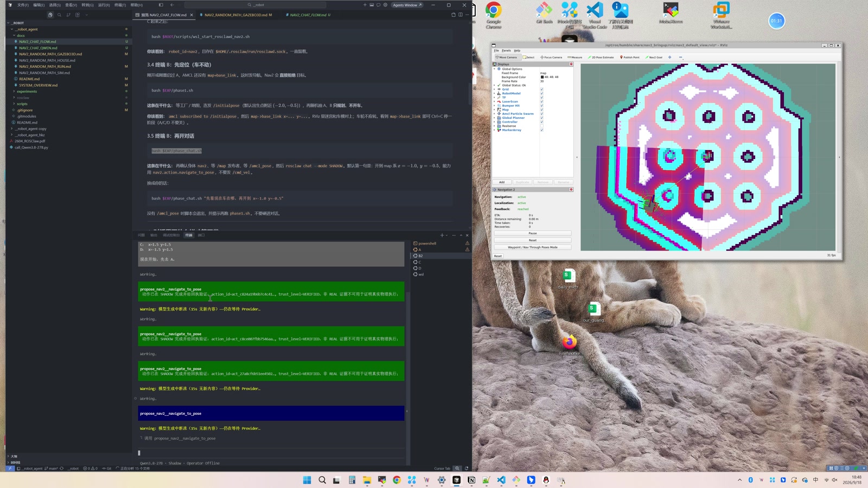Open source control icon in editor sidebar header

tap(68, 15)
